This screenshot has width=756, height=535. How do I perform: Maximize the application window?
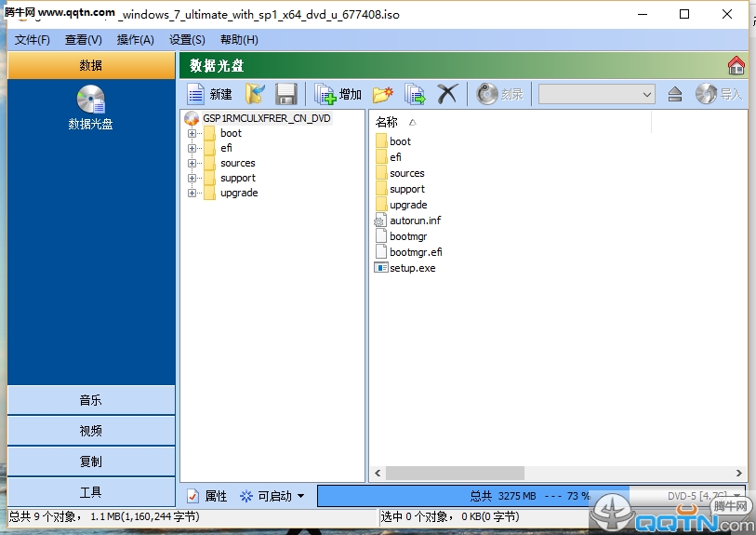pyautogui.click(x=684, y=14)
